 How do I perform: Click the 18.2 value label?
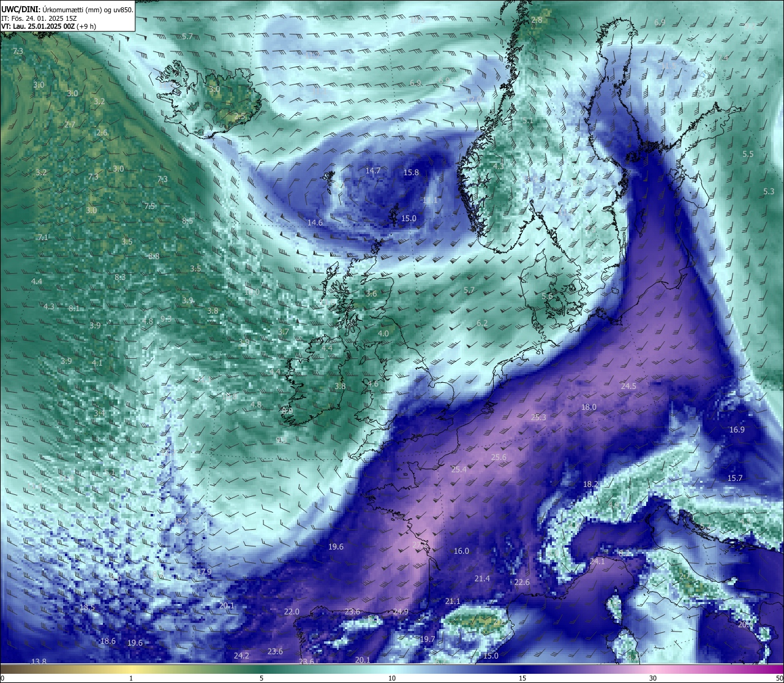590,485
